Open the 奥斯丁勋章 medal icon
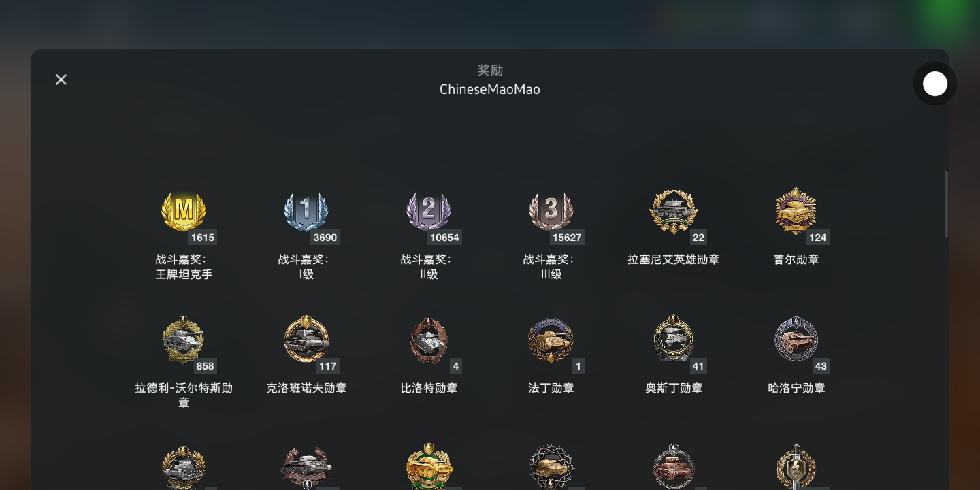 pyautogui.click(x=674, y=340)
